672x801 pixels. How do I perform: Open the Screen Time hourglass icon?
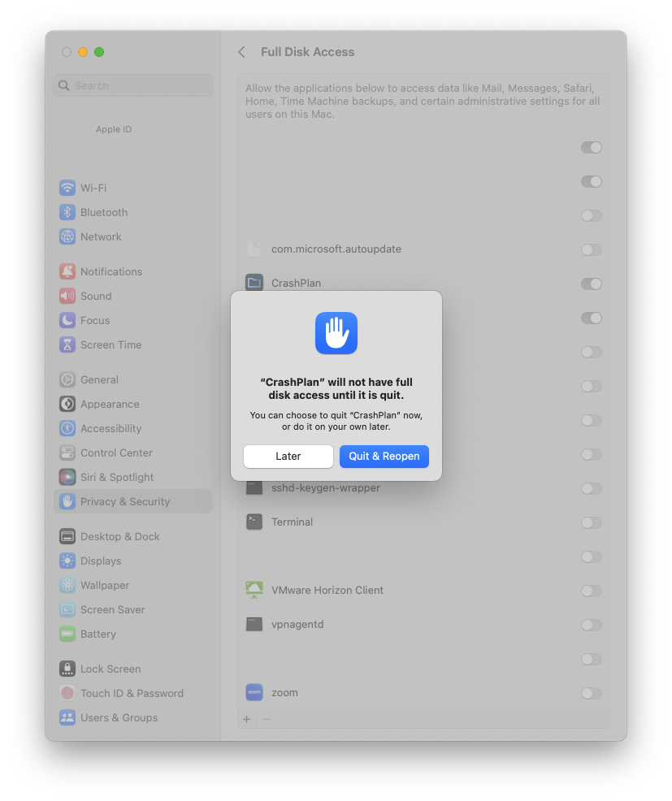67,344
